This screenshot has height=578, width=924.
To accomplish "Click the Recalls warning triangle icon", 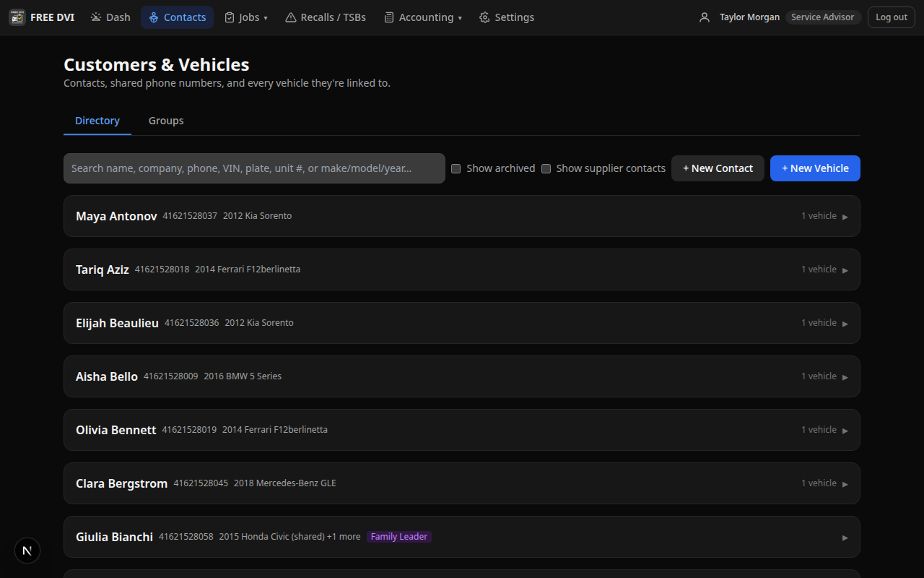I will tap(290, 17).
